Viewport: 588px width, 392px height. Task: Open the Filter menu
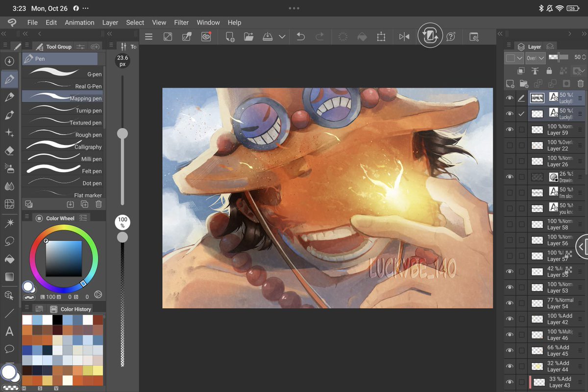tap(181, 23)
